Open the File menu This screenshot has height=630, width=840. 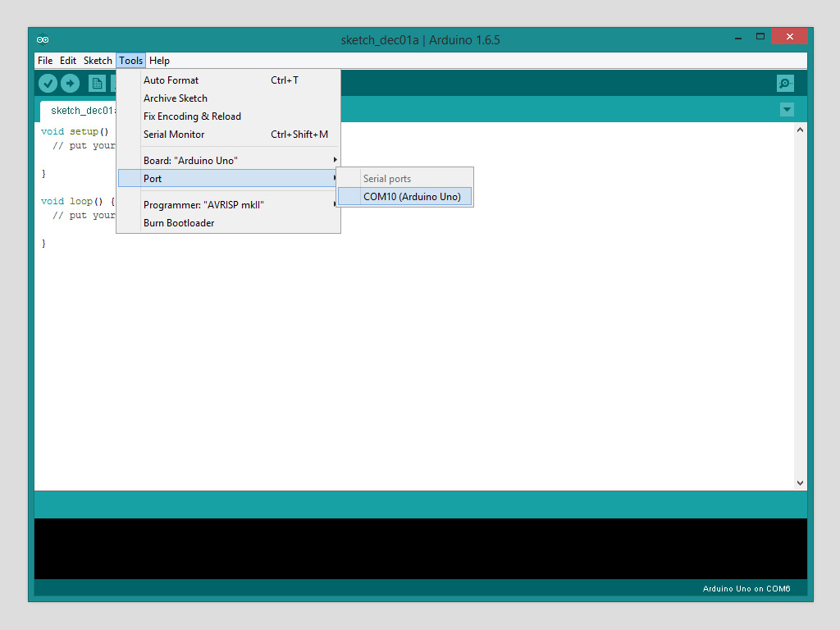(45, 61)
